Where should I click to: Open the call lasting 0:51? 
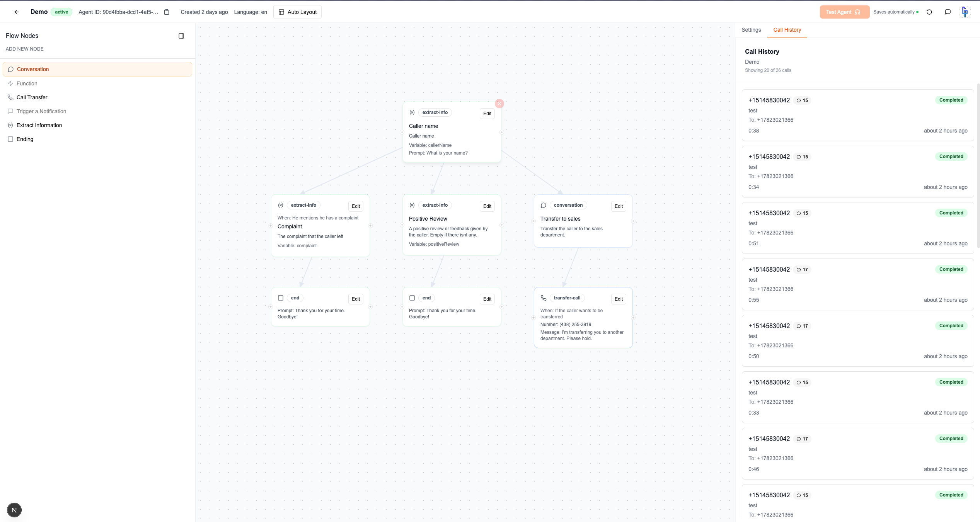tap(857, 228)
